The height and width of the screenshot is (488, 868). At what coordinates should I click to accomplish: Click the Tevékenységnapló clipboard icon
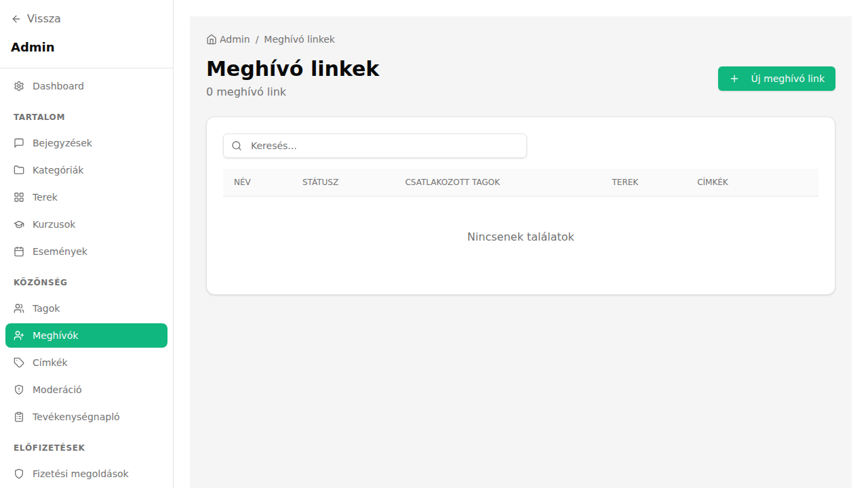[18, 416]
